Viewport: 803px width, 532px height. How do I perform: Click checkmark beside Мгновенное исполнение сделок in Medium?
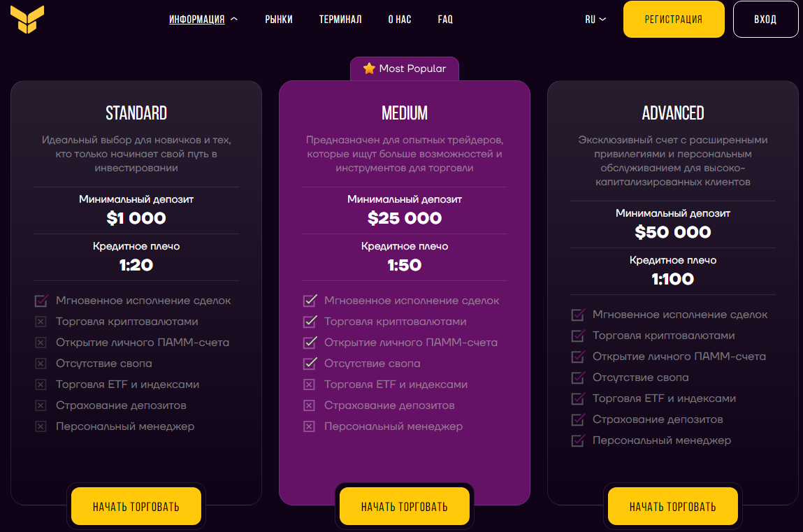coord(309,300)
